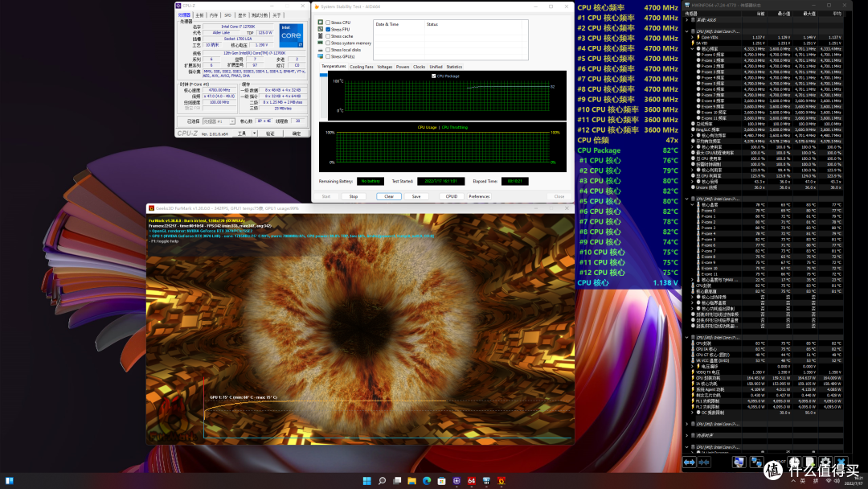Collapse first CPU section in HWiNFO tree
The image size is (868, 489).
point(687,31)
